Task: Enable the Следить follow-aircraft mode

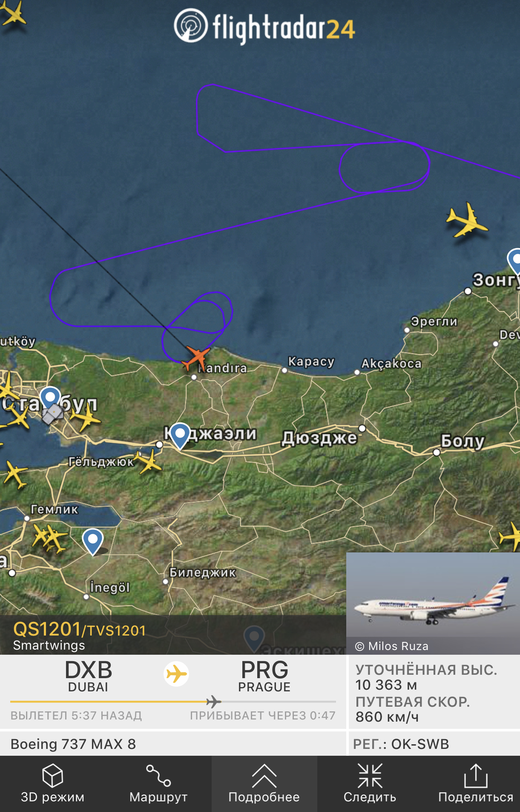Action: pyautogui.click(x=370, y=784)
